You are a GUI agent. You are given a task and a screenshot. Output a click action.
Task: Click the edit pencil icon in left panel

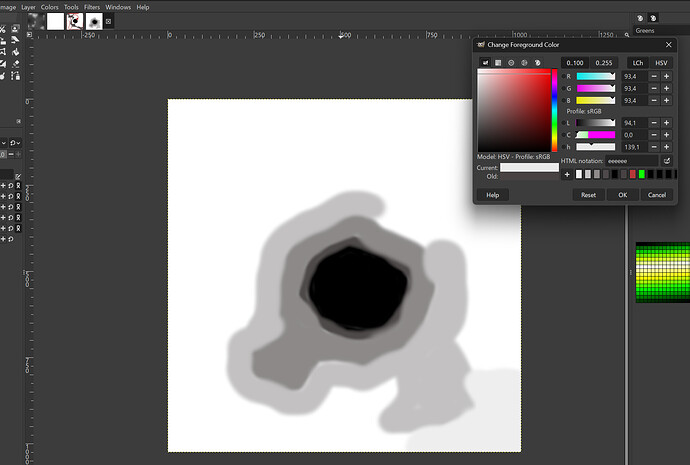(x=18, y=176)
